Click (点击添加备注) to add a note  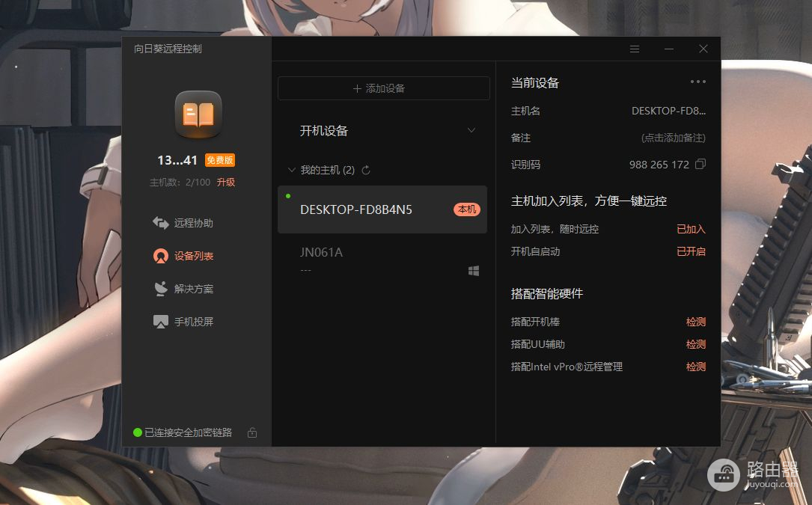coord(674,138)
